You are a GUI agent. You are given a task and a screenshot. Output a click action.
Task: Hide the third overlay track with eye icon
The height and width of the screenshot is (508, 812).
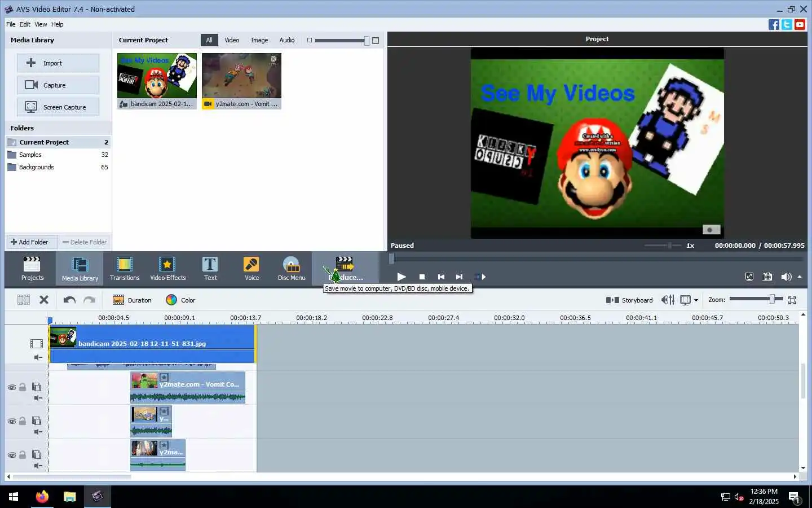[x=12, y=455]
